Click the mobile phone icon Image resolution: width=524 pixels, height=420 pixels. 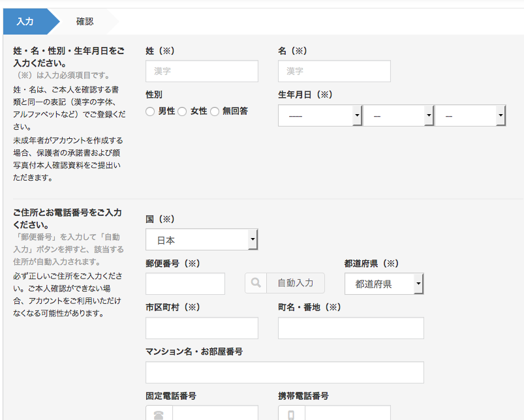[x=291, y=415]
